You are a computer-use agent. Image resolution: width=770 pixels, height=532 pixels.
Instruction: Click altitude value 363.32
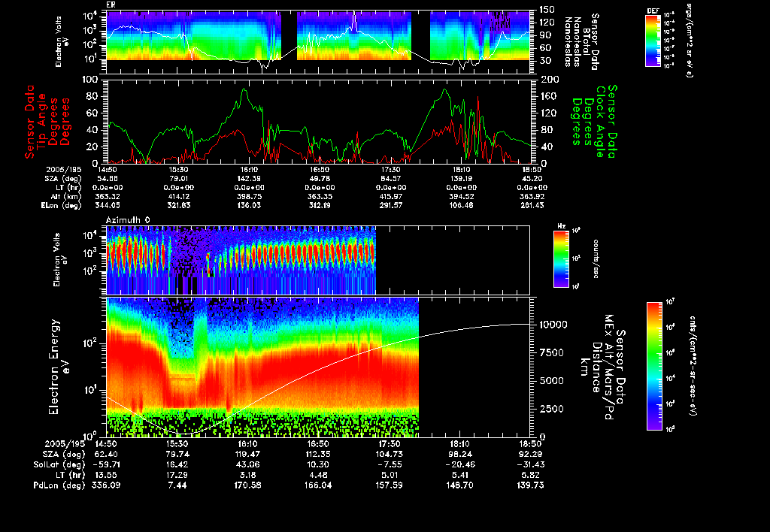click(x=108, y=196)
